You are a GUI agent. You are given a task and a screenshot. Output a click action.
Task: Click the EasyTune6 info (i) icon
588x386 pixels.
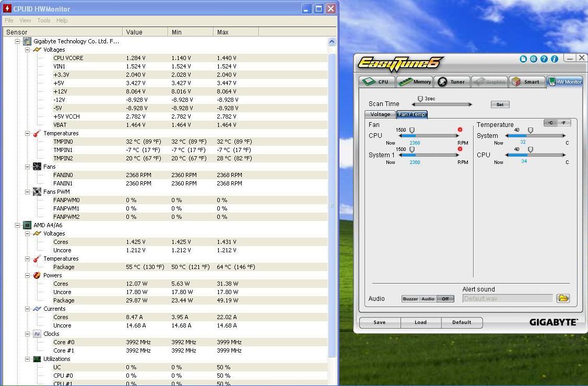coord(554,59)
